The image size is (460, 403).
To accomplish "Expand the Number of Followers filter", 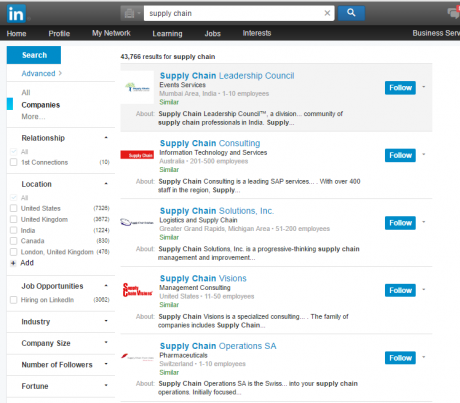I will (x=106, y=364).
